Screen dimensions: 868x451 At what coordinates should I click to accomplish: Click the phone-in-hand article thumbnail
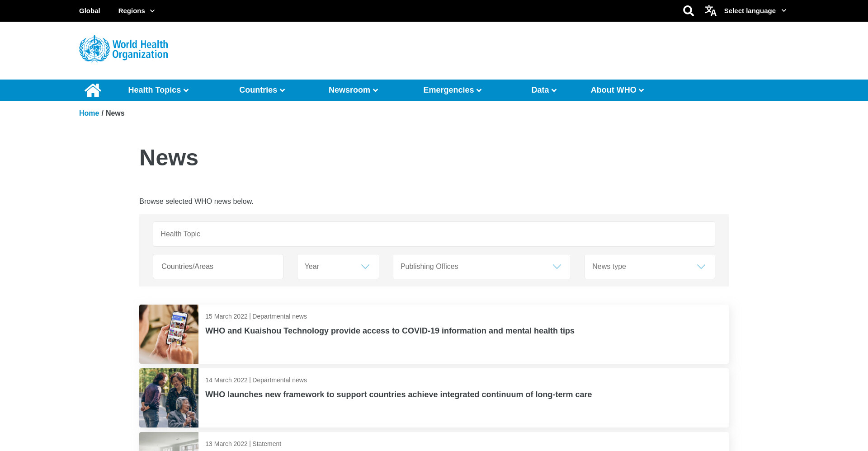(x=169, y=334)
